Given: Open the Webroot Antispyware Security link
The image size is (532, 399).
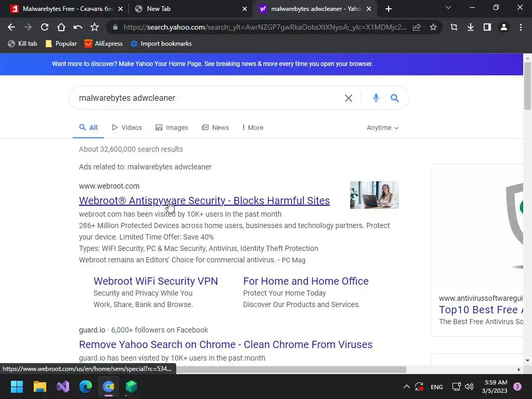Looking at the screenshot, I should coord(204,201).
